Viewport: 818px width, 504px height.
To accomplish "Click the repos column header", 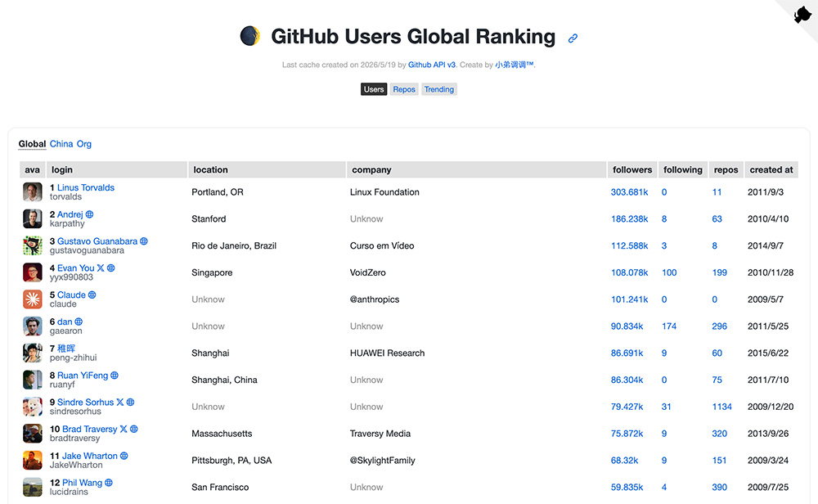I will click(x=726, y=169).
